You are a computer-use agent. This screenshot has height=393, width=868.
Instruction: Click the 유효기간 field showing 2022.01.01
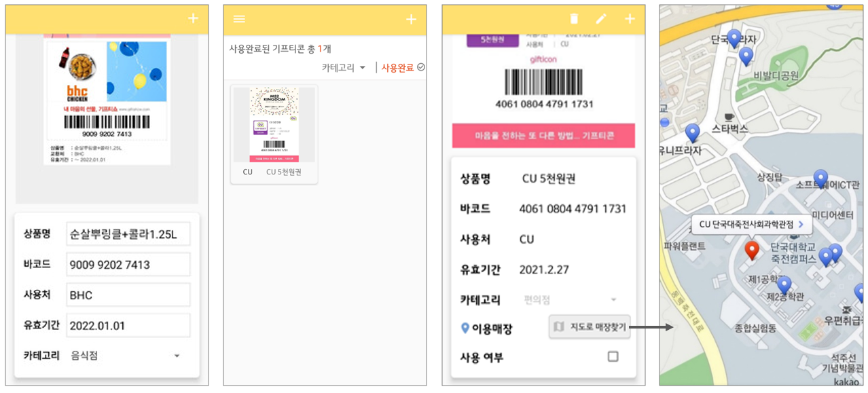[x=128, y=326]
